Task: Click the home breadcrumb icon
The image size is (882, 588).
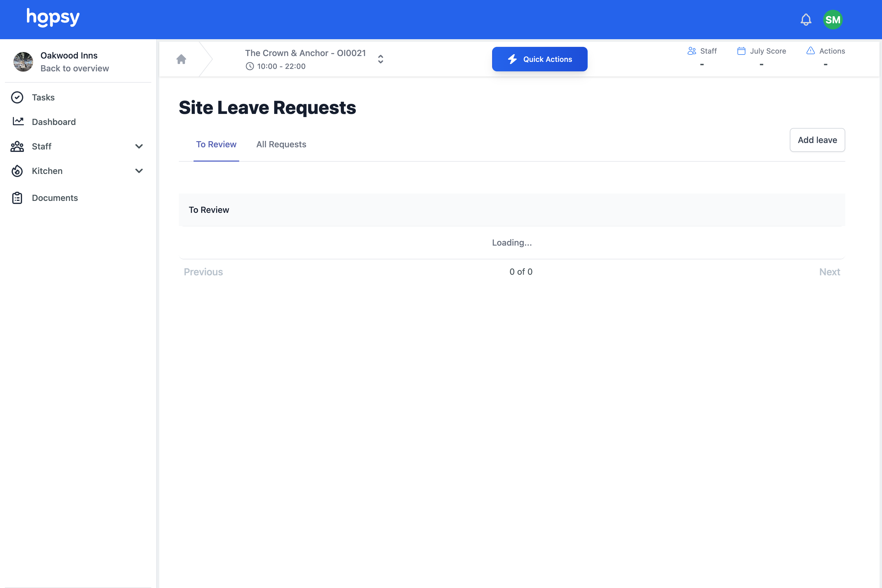Action: (181, 59)
